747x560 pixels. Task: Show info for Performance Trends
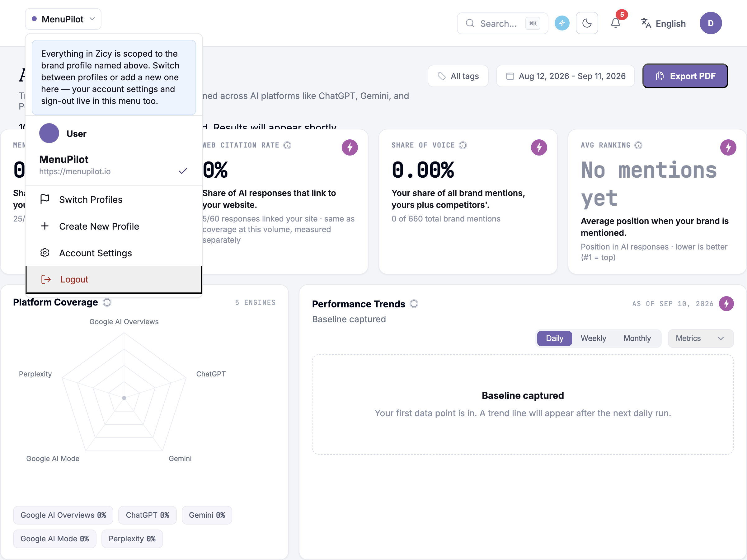click(414, 304)
